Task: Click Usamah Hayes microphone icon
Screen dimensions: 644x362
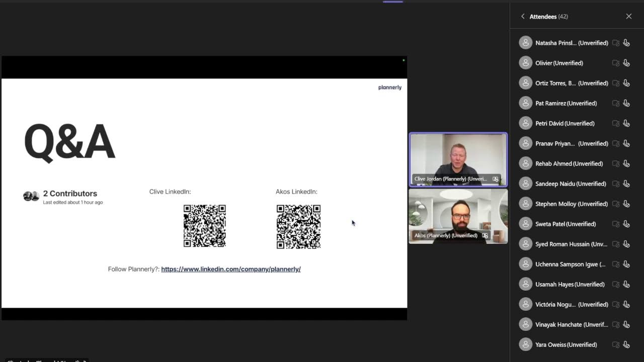Action: [626, 284]
